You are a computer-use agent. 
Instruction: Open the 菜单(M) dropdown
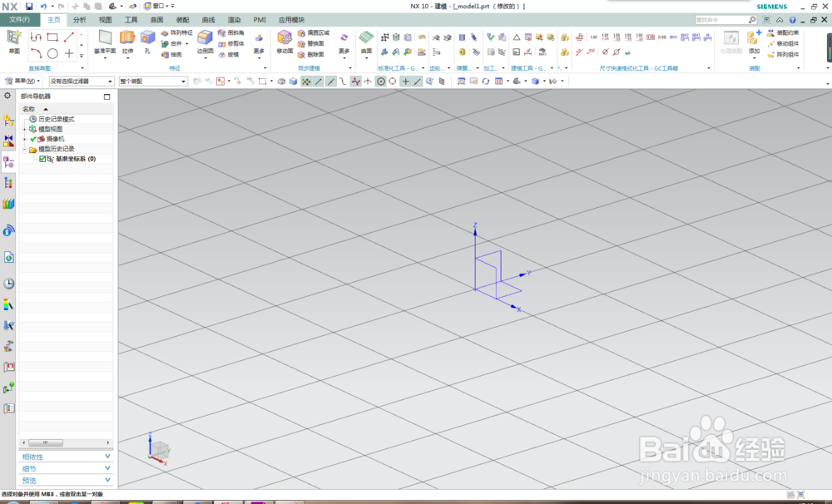pos(22,82)
